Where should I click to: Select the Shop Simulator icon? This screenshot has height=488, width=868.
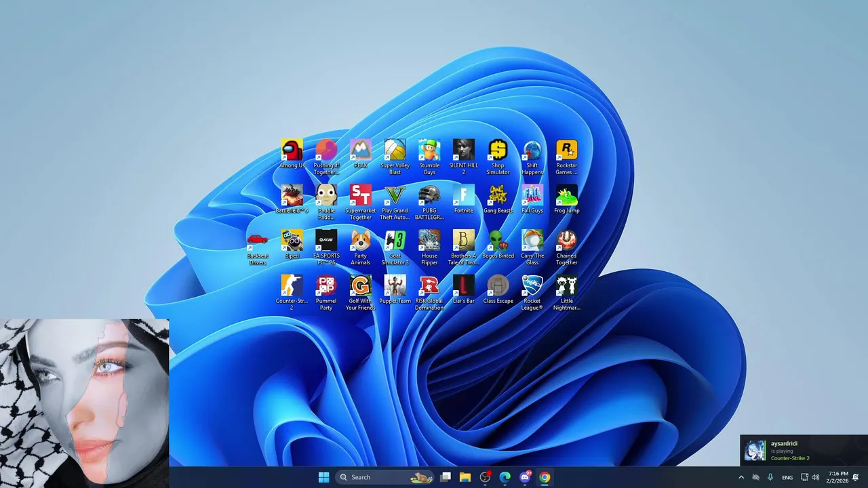coord(498,157)
